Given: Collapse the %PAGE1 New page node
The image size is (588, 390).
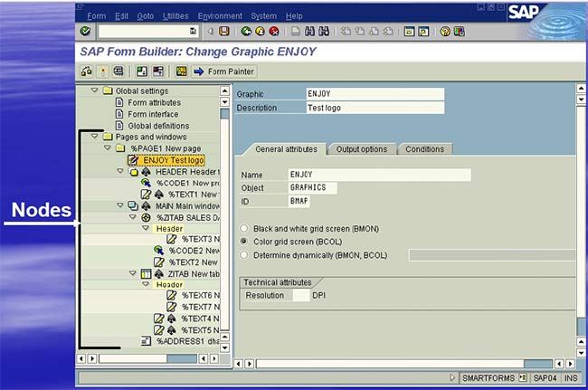Looking at the screenshot, I should tap(108, 148).
